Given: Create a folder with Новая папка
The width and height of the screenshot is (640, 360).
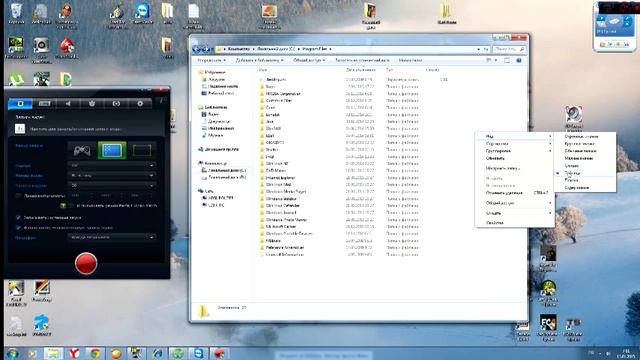Looking at the screenshot, I should coord(410,60).
